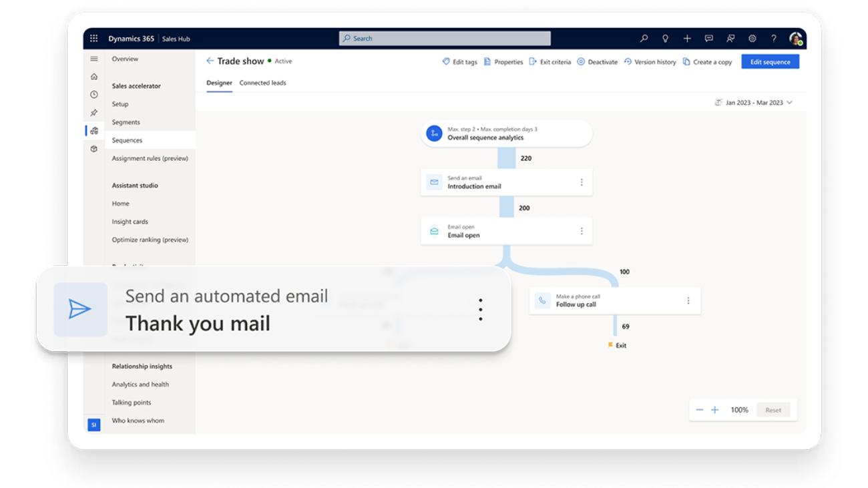Open the Home icon in left rail
The height and width of the screenshot is (488, 868).
[94, 77]
